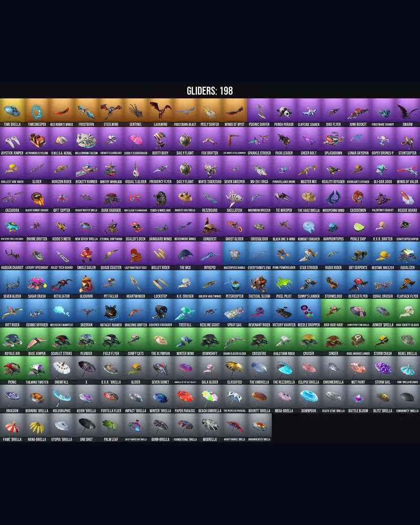Select the Rickety Runner glider

(x=87, y=170)
